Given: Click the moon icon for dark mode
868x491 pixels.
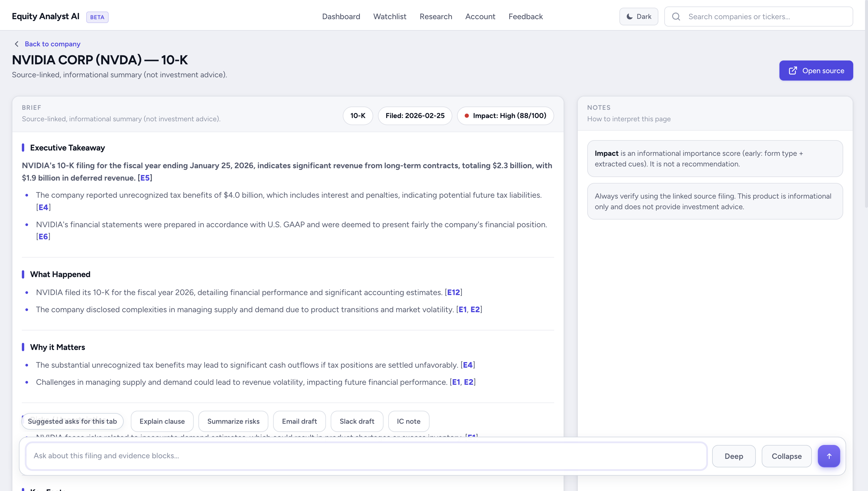Looking at the screenshot, I should coord(629,17).
